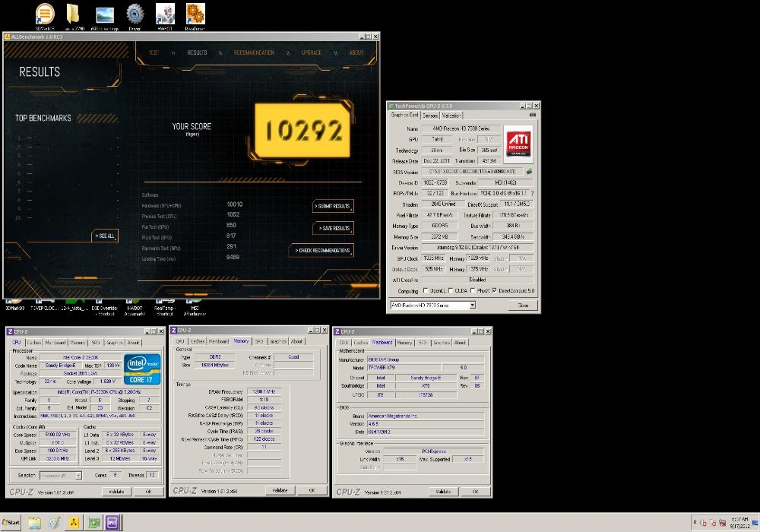The width and height of the screenshot is (760, 532).
Task: Click the SAVE RESULTS button
Action: pos(333,228)
